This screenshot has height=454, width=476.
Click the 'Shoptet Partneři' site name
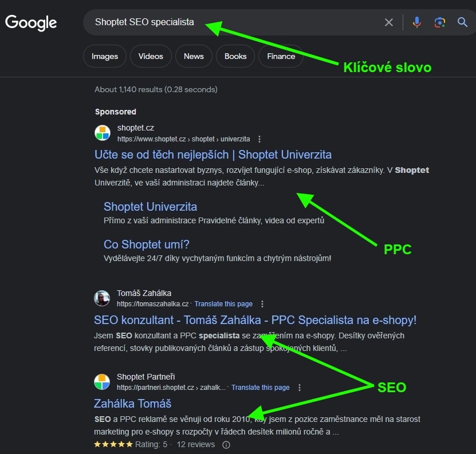coord(145,377)
